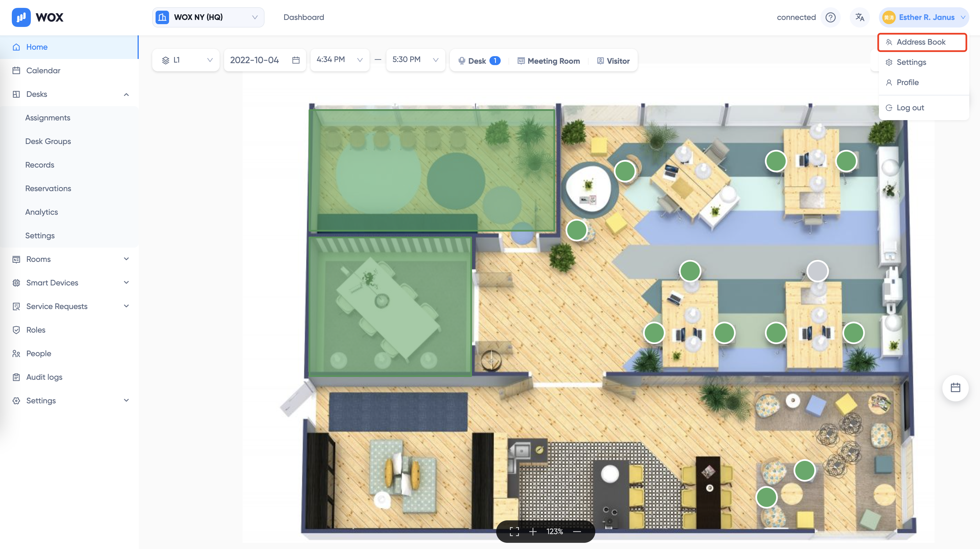Click the 123% zoom level text

coord(555,532)
